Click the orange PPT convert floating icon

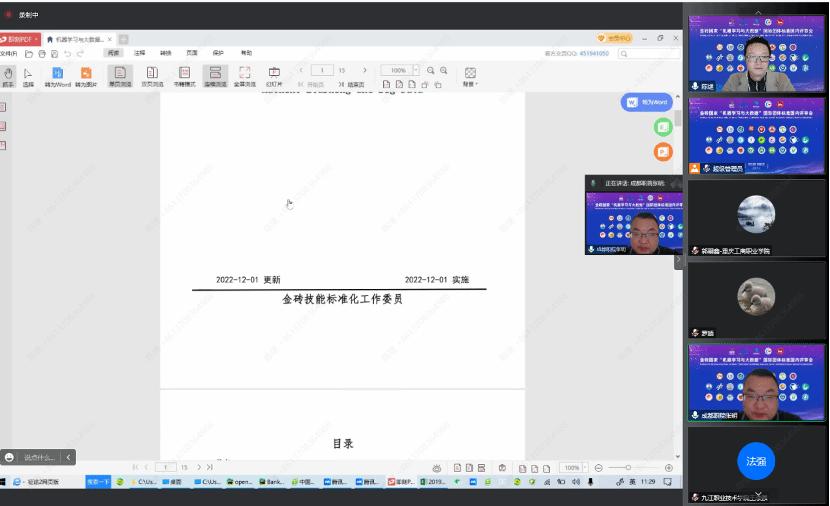coord(662,152)
